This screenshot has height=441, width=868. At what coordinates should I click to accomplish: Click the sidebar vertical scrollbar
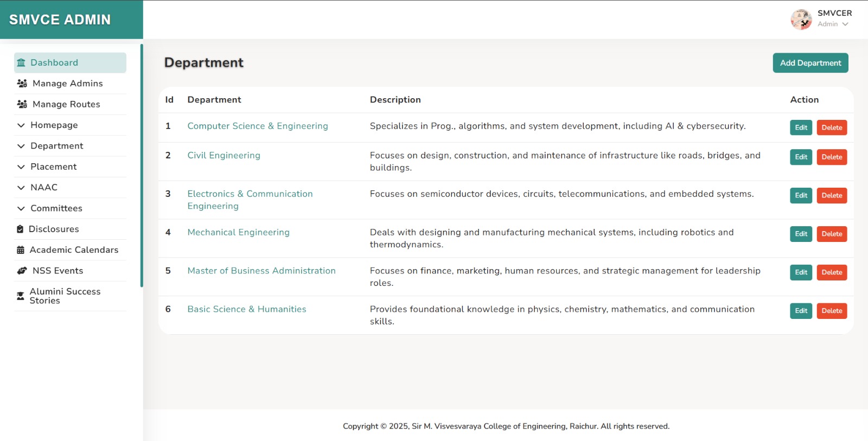142,165
